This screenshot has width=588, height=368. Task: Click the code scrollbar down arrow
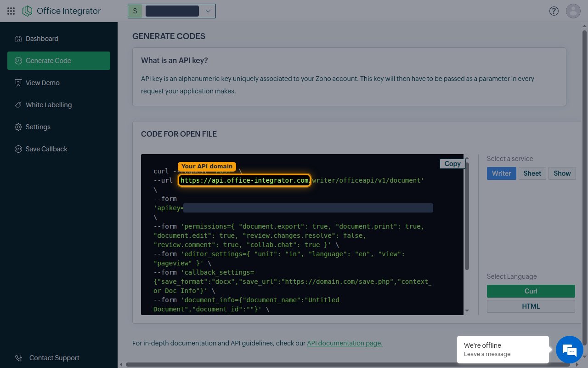(x=467, y=311)
